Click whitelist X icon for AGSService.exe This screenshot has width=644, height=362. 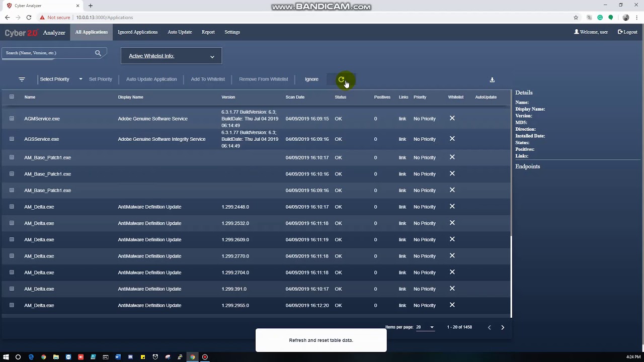coord(452,139)
